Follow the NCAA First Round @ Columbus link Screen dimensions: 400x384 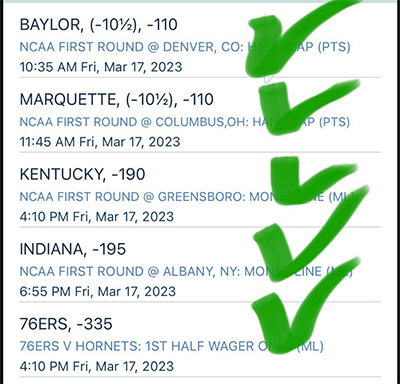185,122
